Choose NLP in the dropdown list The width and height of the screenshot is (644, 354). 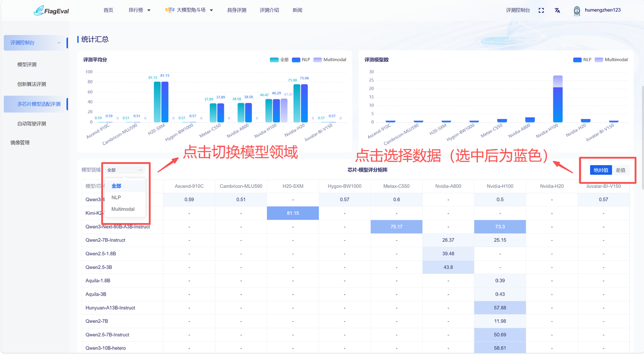coord(125,197)
